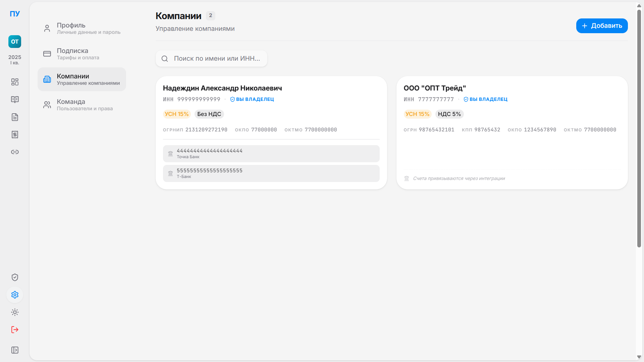Viewport: 644px width, 362px height.
Task: Open the 2025 I кв. period selector
Action: (15, 60)
